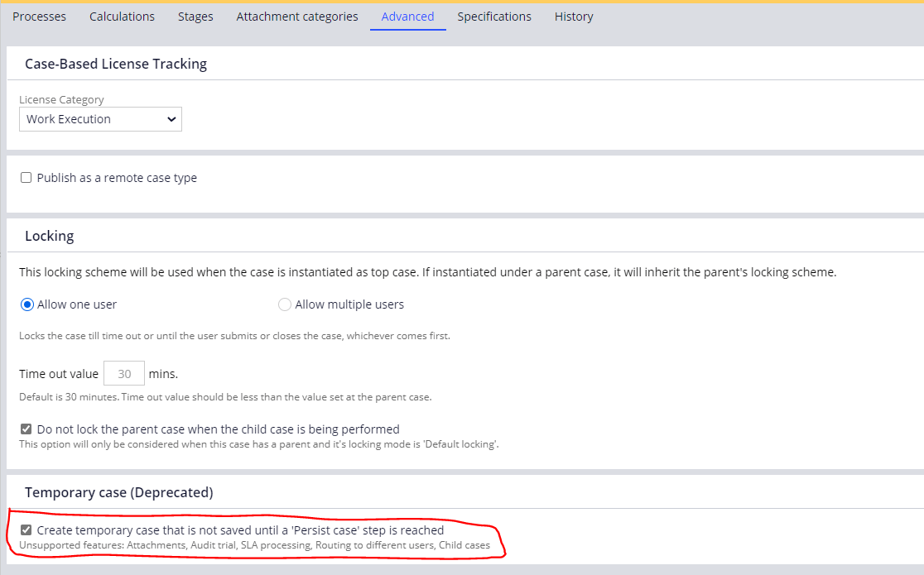Enable Publish as a remote case type

[x=26, y=177]
